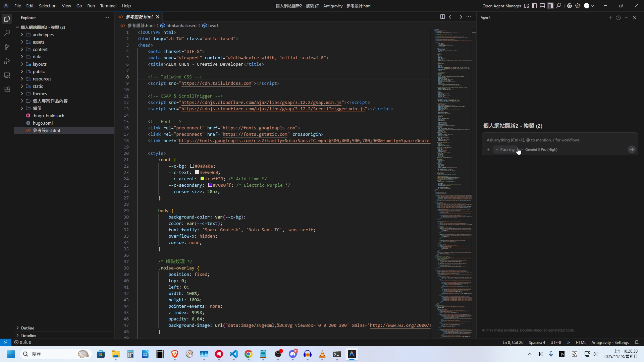Open the Source Control view
The image size is (644, 362).
(7, 47)
